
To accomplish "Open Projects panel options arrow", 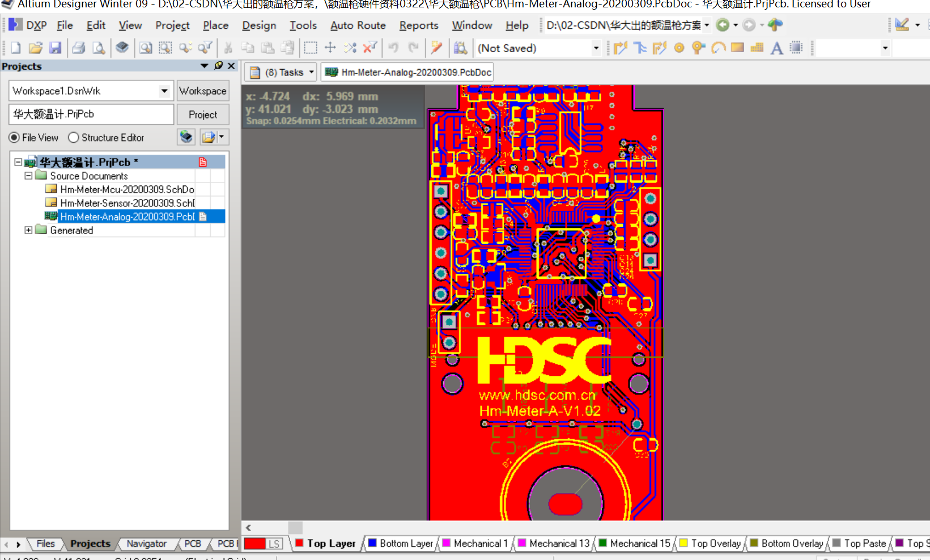I will point(205,66).
